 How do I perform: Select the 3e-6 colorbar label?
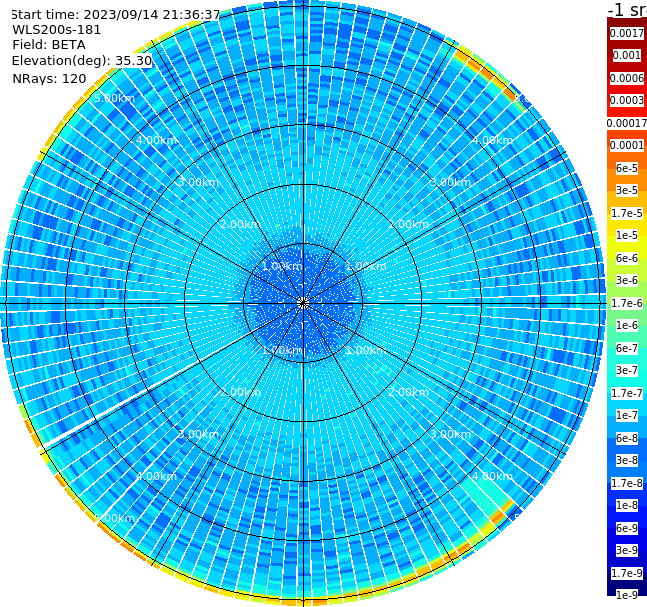point(627,280)
